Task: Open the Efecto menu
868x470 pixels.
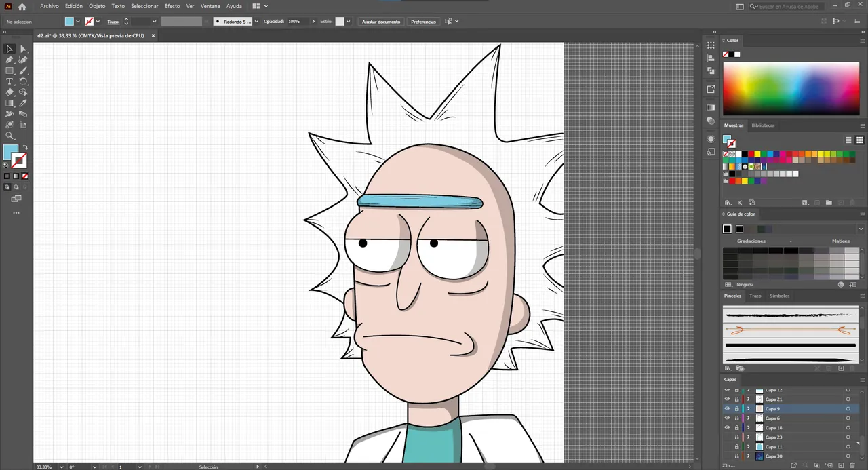Action: click(172, 6)
